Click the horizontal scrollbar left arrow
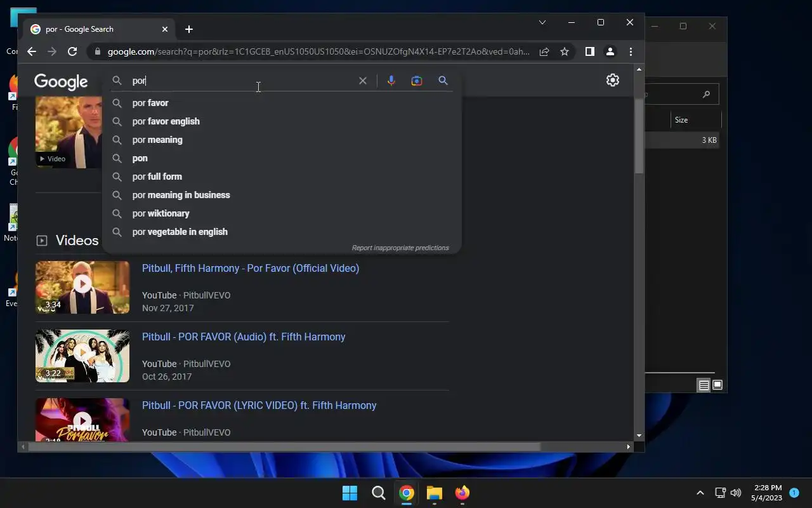The width and height of the screenshot is (812, 508). click(x=23, y=446)
